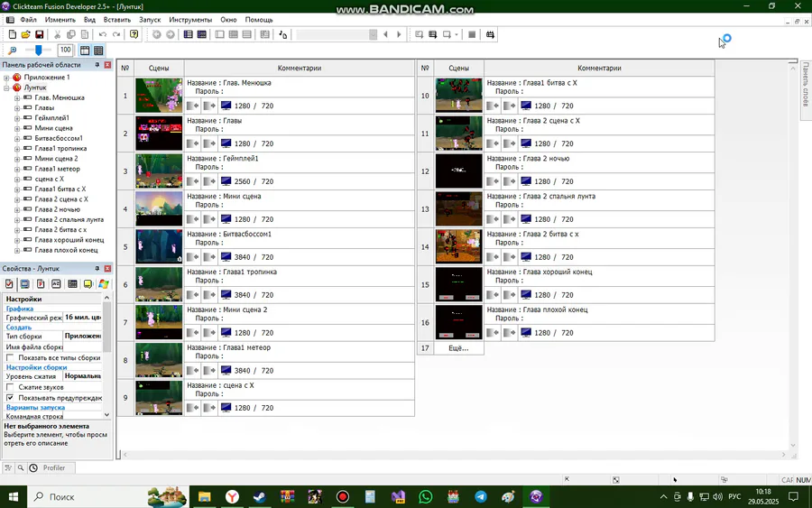This screenshot has width=812, height=508.
Task: Uncheck Показывать предупреждения checkbox
Action: (10, 398)
